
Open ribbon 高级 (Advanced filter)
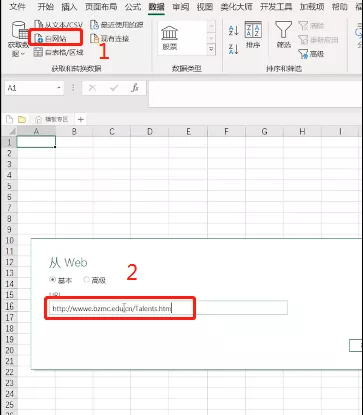click(x=311, y=54)
